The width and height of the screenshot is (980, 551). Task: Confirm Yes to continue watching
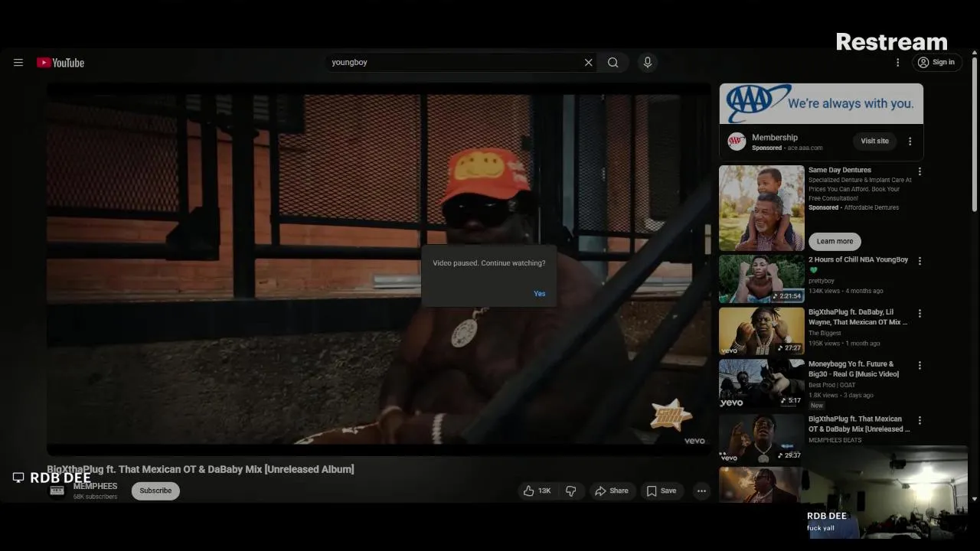540,294
